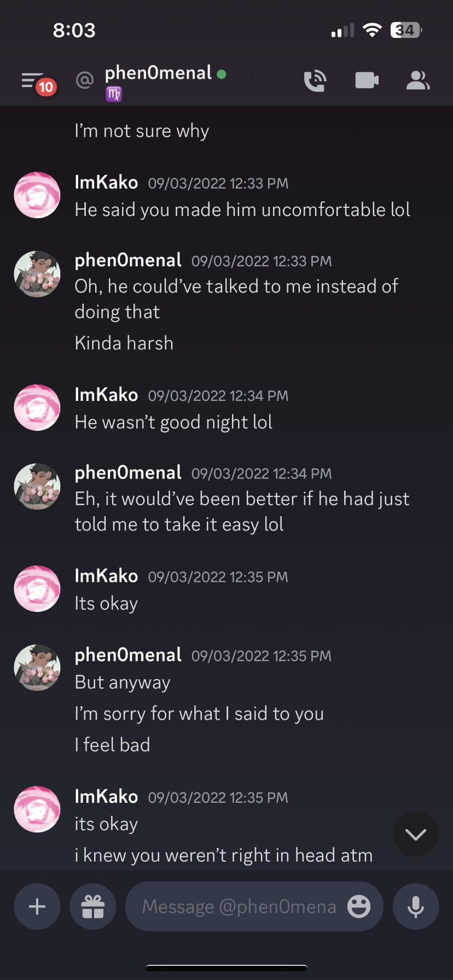Type in the Message @phen0menal field
Screen dimensions: 453x980
pyautogui.click(x=239, y=907)
